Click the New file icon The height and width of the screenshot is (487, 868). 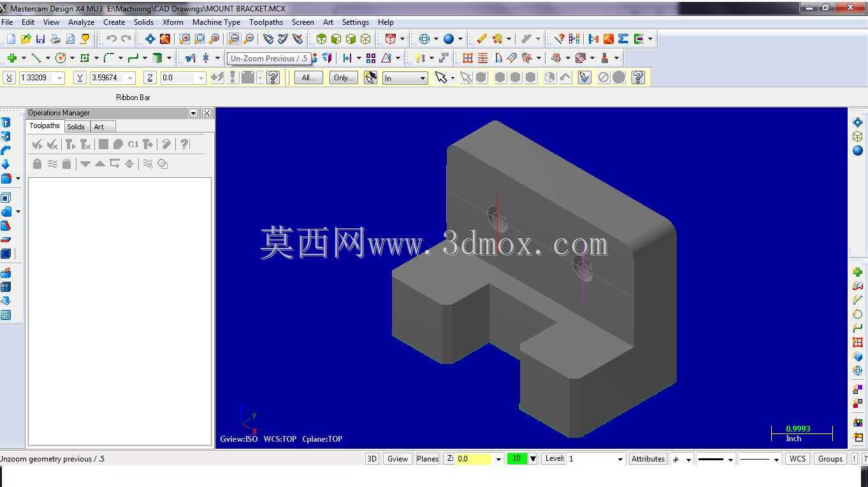11,39
